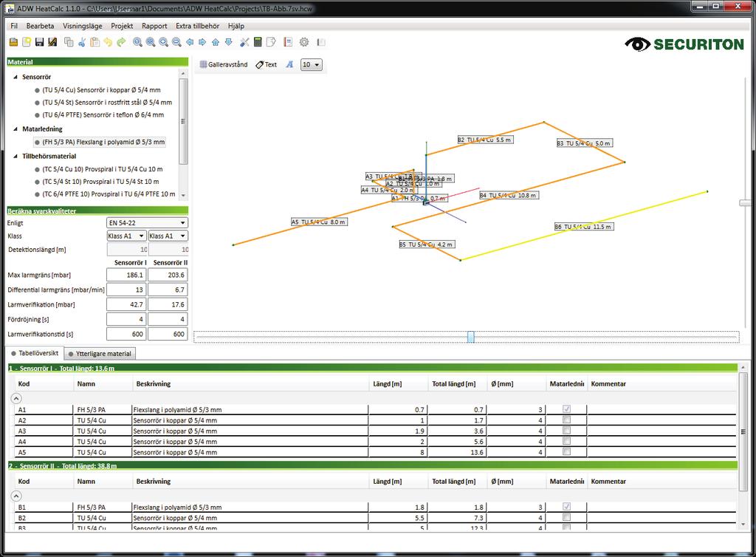
Task: Collapse the Sensorrör II table section chevron
Action: point(16,496)
